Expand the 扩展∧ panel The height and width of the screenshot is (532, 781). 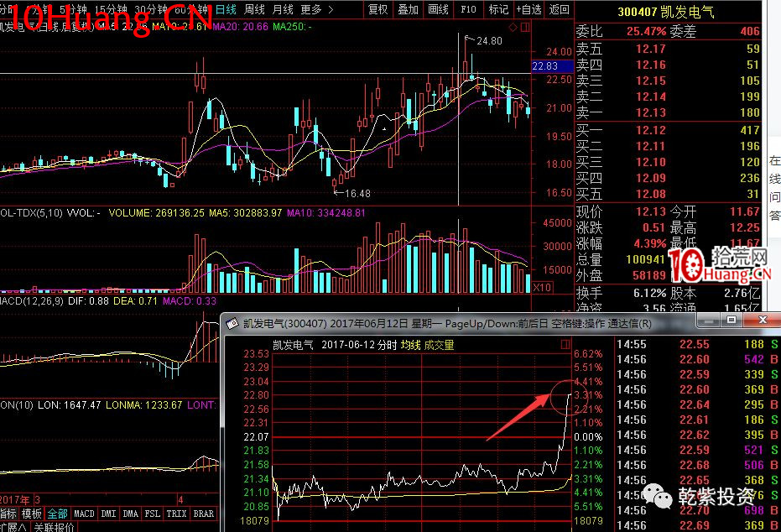[13, 527]
